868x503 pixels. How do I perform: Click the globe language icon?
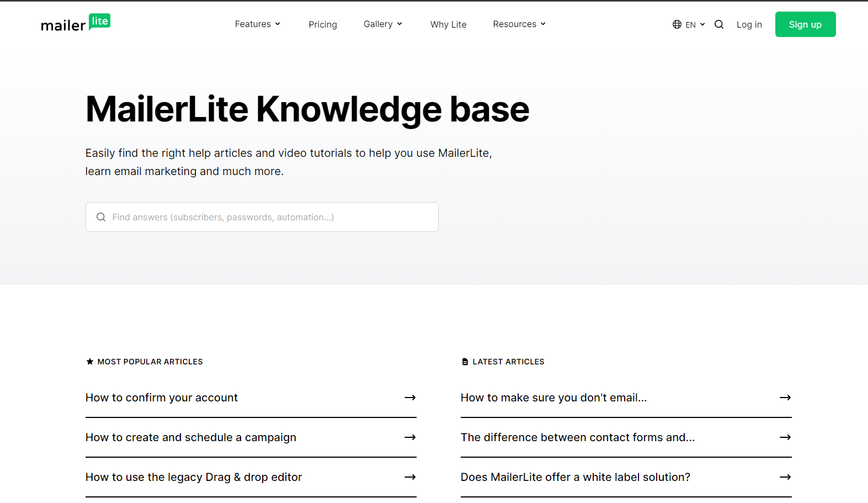(677, 24)
